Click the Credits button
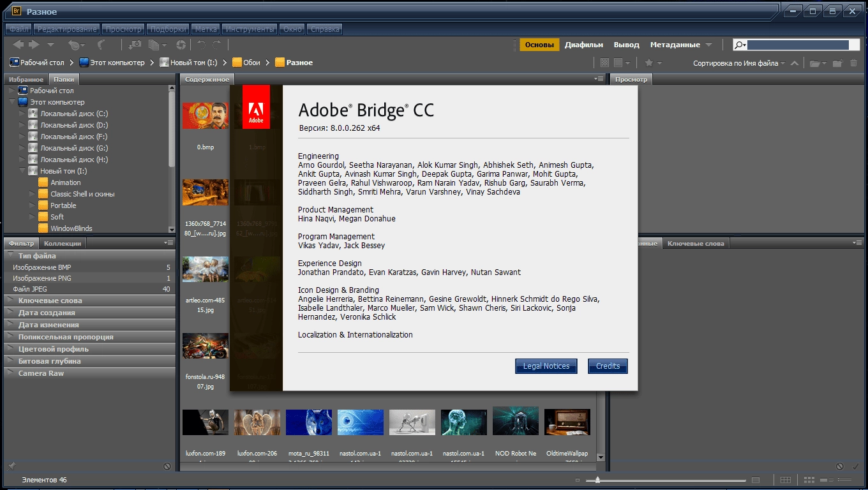This screenshot has width=868, height=490. (608, 366)
